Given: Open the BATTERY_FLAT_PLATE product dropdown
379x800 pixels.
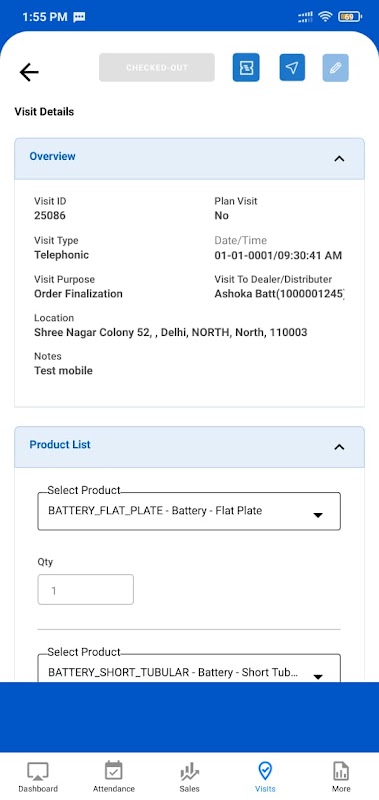Looking at the screenshot, I should point(189,511).
